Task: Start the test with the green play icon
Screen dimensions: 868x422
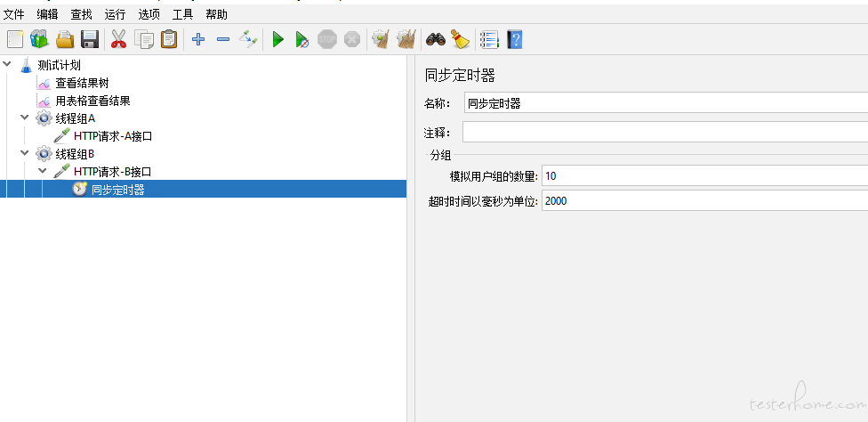Action: click(277, 39)
